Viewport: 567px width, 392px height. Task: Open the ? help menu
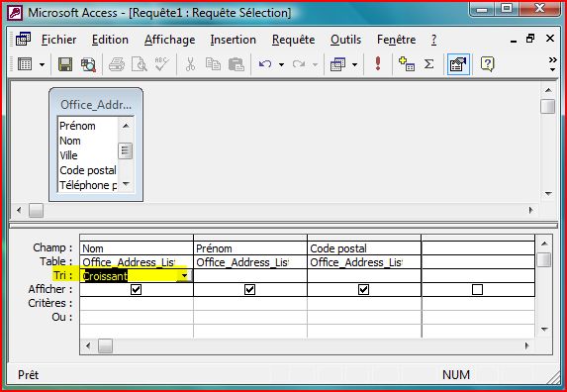(x=434, y=40)
